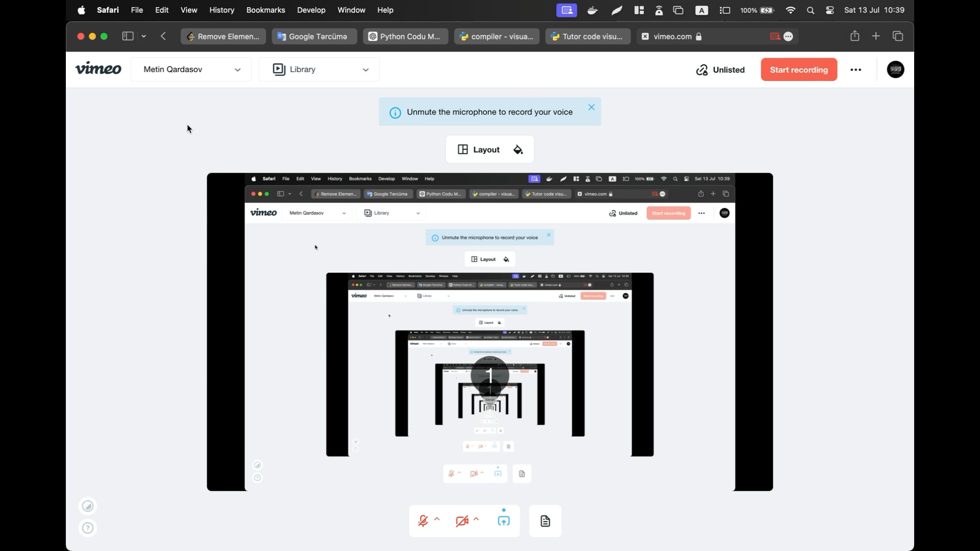Screen dimensions: 980x551
Task: Open the teleprompter notes document icon
Action: tap(545, 521)
